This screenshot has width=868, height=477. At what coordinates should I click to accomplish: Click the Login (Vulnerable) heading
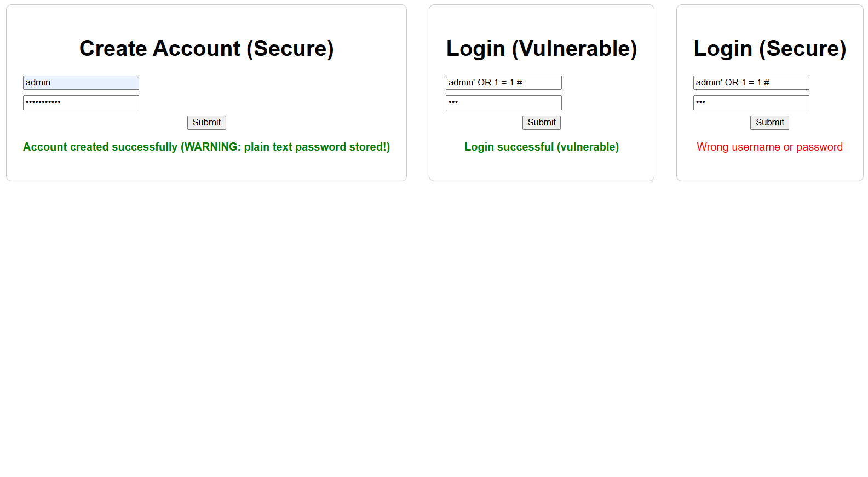click(x=542, y=48)
